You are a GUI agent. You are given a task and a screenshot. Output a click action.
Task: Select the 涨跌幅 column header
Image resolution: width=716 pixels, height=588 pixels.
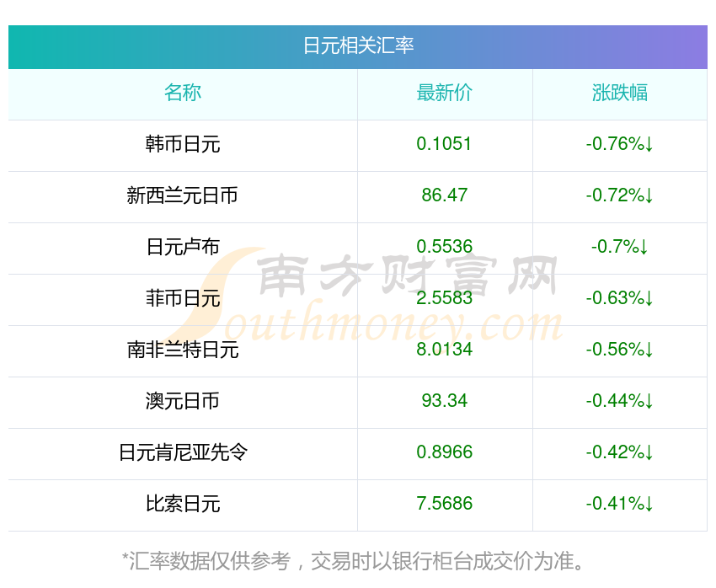click(620, 93)
